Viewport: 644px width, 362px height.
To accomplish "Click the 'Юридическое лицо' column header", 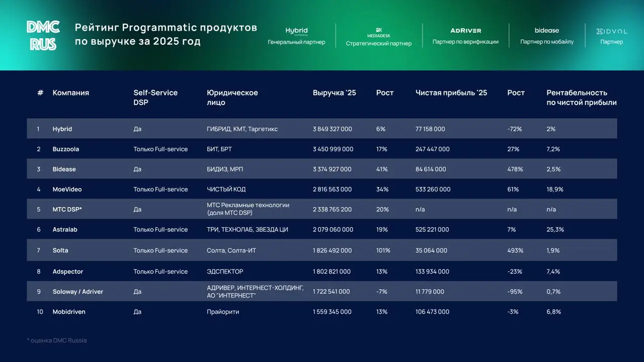I will (232, 98).
